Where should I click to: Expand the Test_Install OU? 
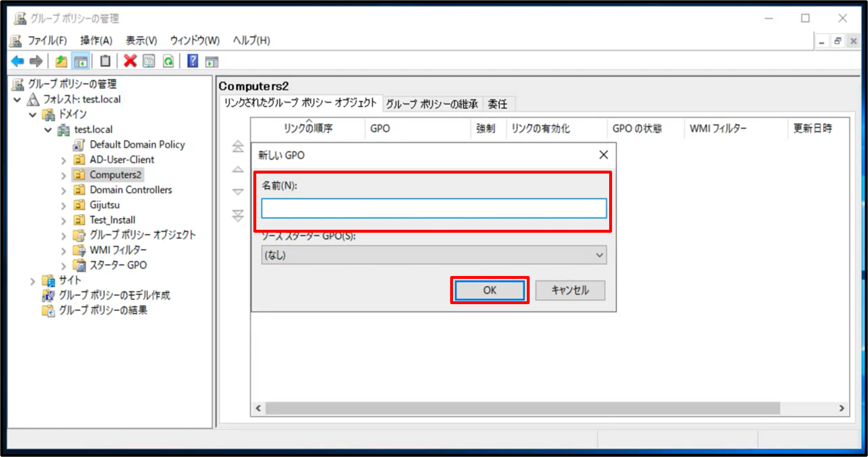[64, 221]
